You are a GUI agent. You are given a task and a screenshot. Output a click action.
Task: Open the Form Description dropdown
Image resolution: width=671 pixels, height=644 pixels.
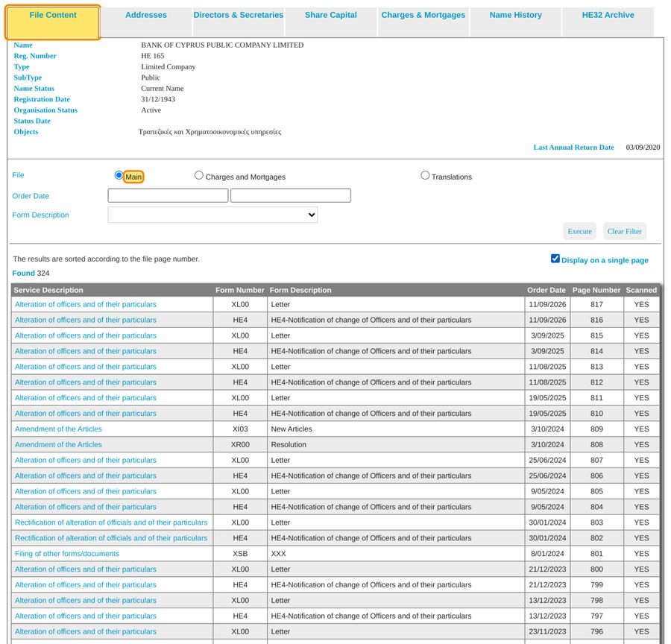coord(212,215)
